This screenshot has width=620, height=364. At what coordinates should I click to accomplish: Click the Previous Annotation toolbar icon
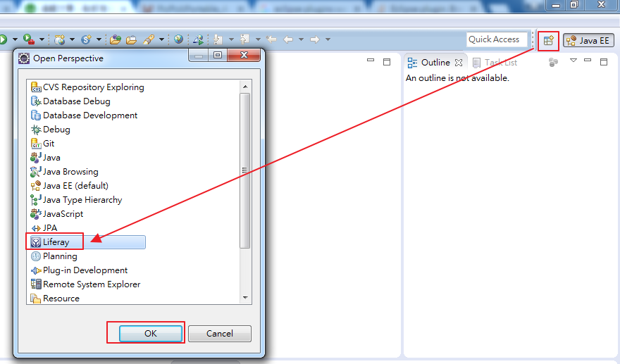pyautogui.click(x=244, y=39)
